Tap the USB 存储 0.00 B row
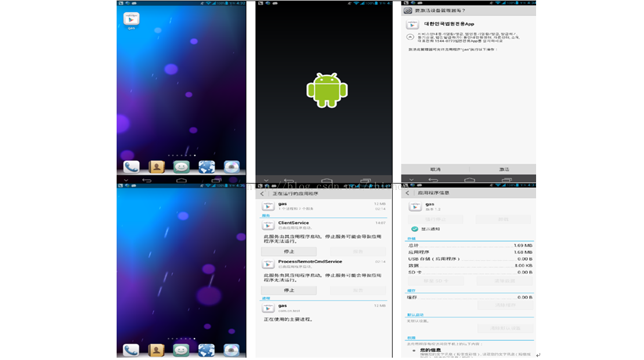 click(470, 259)
